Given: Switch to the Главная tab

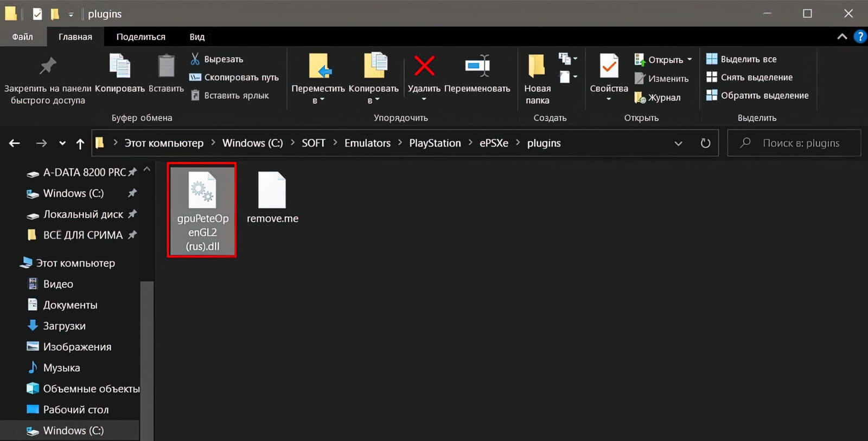Looking at the screenshot, I should 75,37.
